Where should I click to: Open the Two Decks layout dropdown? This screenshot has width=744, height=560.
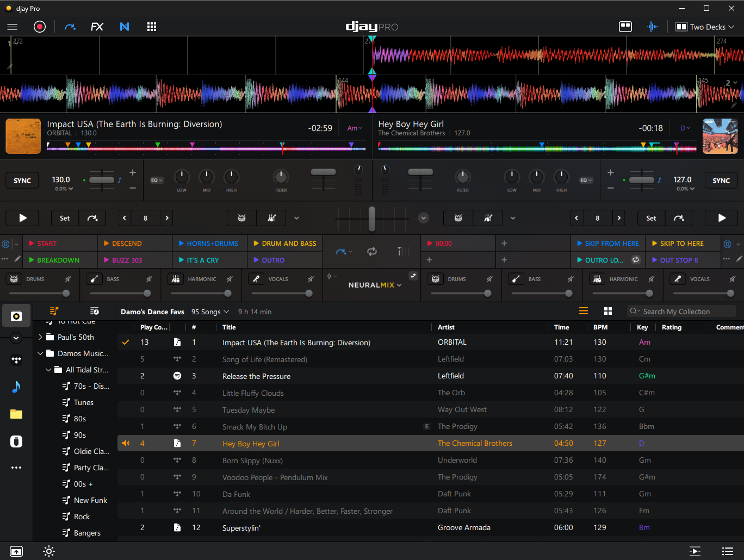705,27
